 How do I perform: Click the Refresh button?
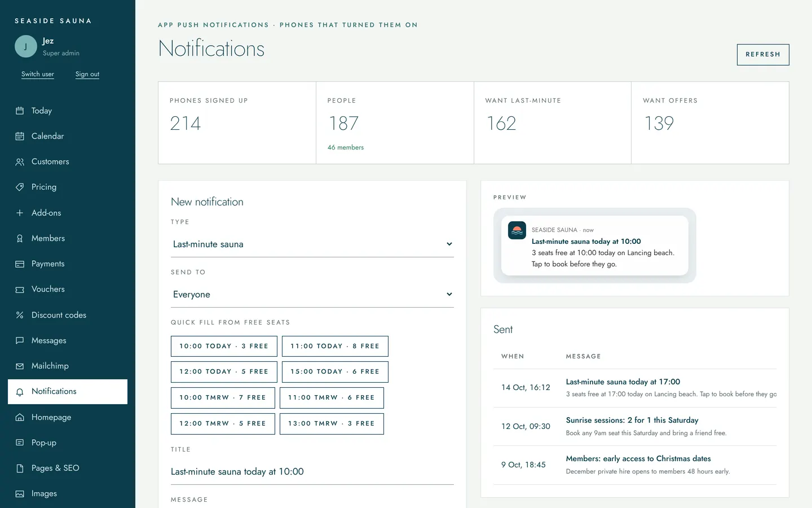point(763,55)
